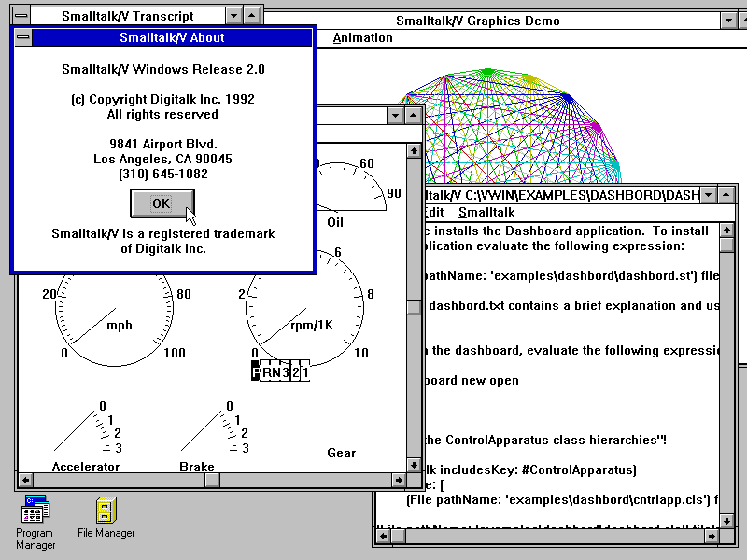Click the Gear label in the dashboard

point(341,453)
